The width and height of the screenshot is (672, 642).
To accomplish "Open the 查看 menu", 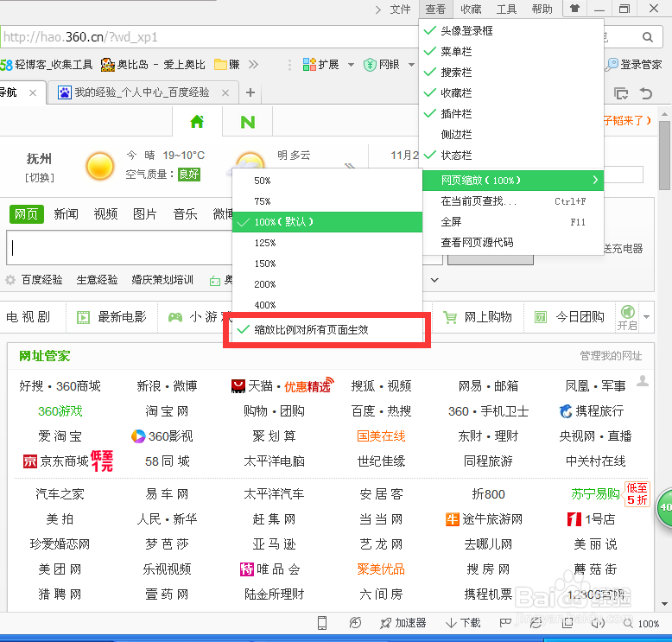I will [435, 9].
